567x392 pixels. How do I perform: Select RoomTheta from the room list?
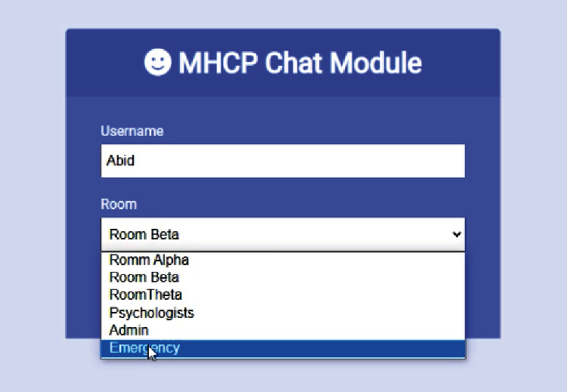coord(283,295)
